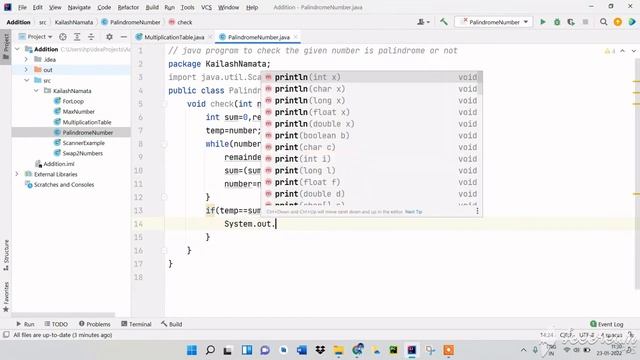This screenshot has width=640, height=360.
Task: Click the completion list scrollbar
Action: click(x=480, y=83)
